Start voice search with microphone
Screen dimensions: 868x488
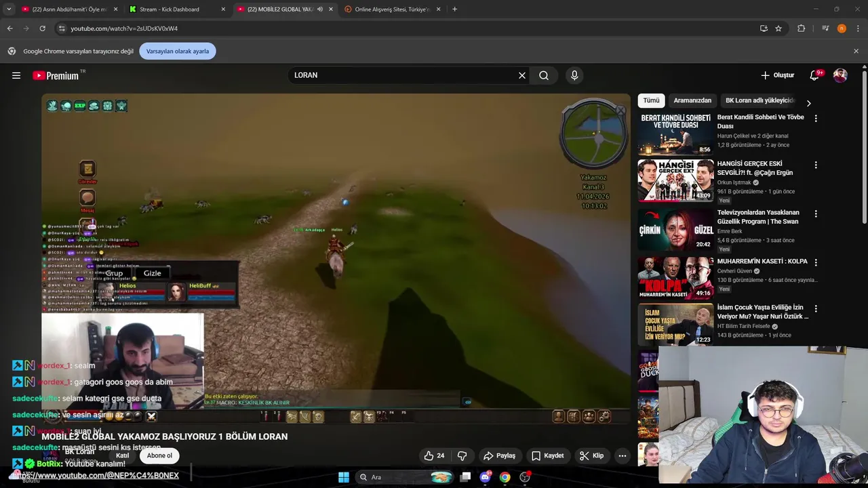click(574, 75)
